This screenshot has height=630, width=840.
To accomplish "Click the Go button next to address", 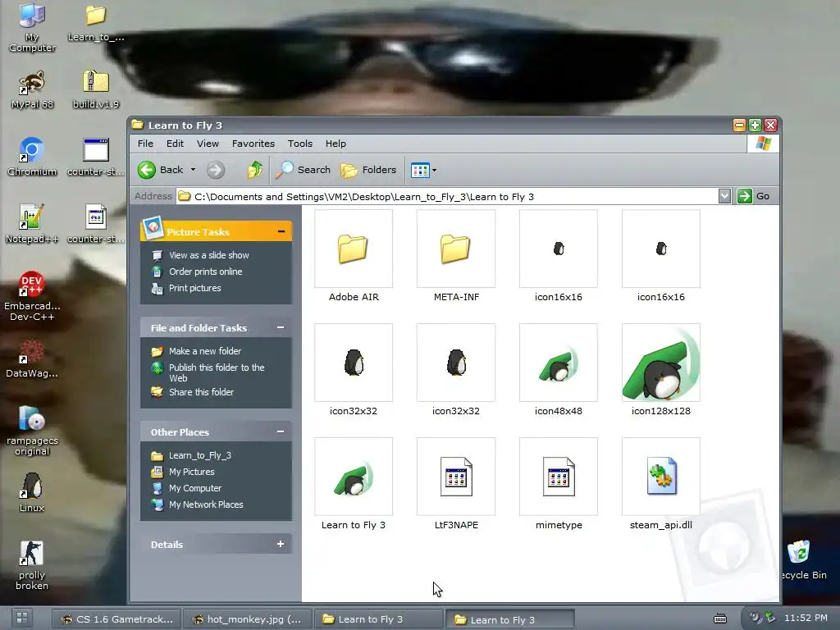I will tap(754, 196).
